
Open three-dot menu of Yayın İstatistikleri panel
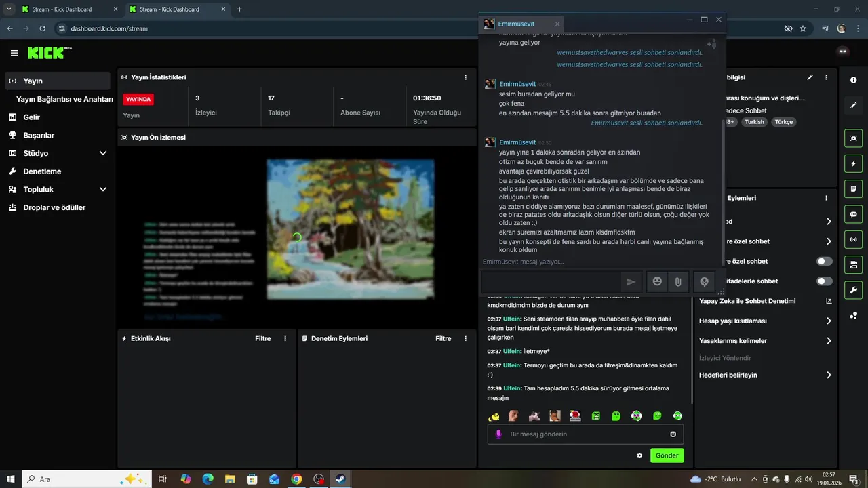point(465,77)
